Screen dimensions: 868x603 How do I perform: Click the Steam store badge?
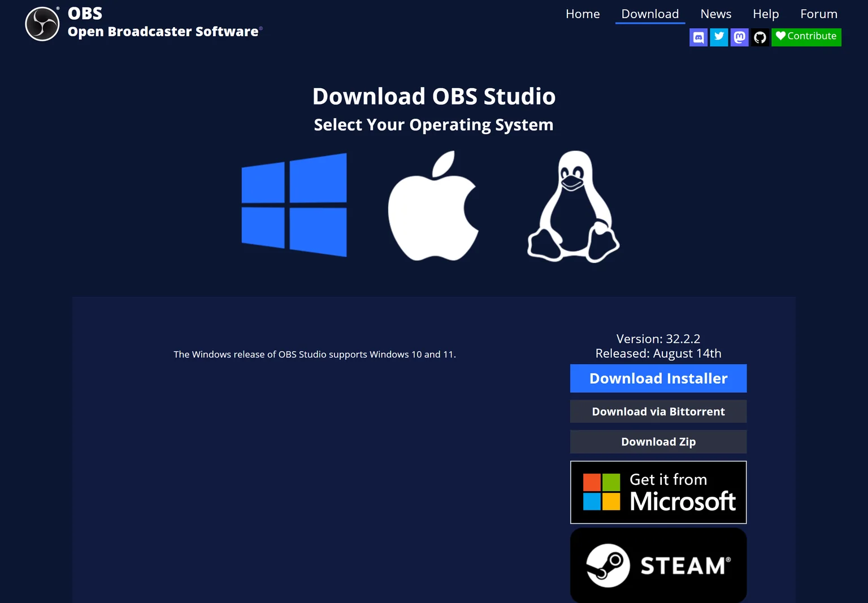click(x=658, y=565)
